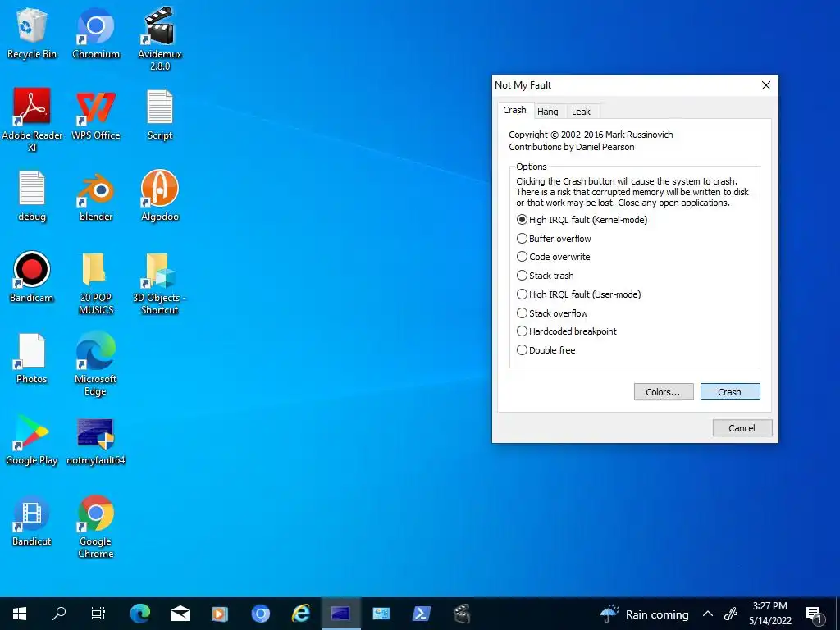Screen dimensions: 840x630
Task: Select the Script file on desktop
Action: (160, 115)
